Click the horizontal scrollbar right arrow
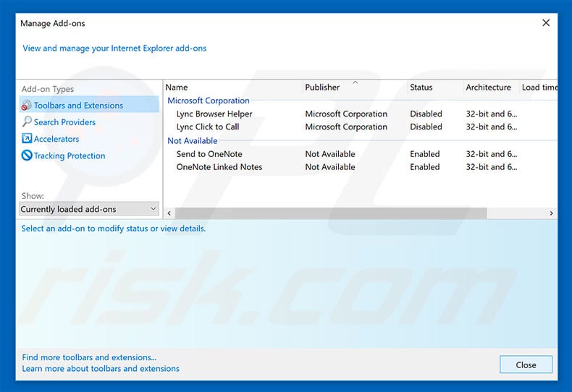The image size is (572, 392). (x=551, y=213)
